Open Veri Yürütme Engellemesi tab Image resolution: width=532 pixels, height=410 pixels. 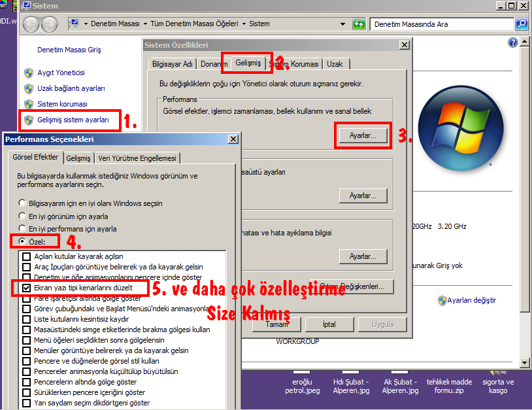click(137, 158)
